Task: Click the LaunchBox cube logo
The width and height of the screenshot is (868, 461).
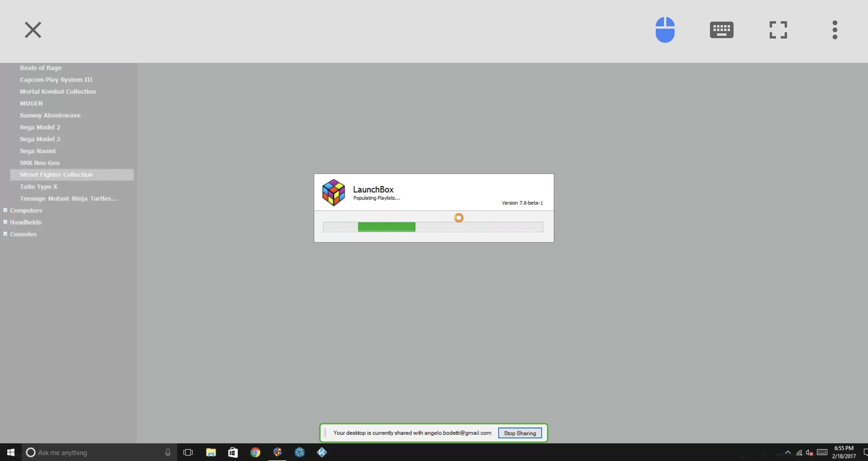Action: [333, 193]
